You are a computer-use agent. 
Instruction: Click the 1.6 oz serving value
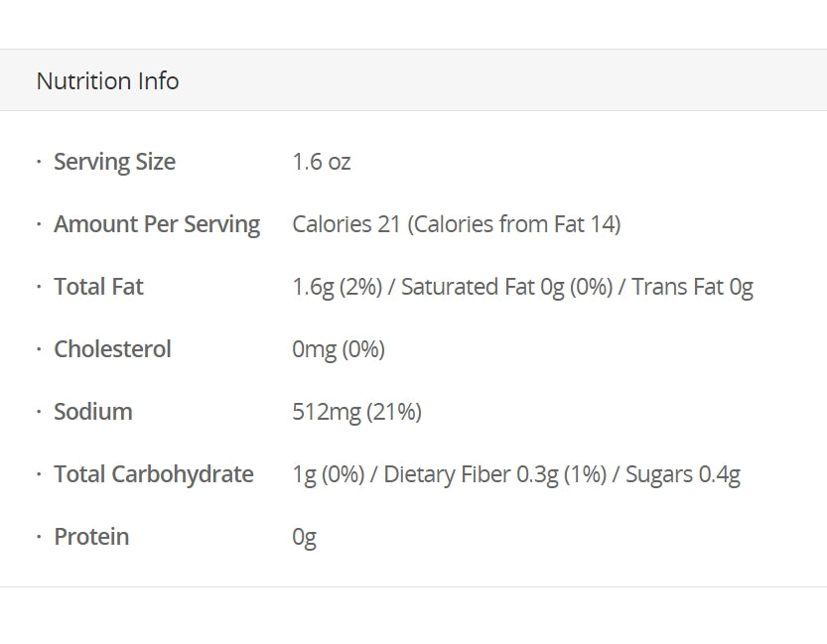tap(321, 162)
